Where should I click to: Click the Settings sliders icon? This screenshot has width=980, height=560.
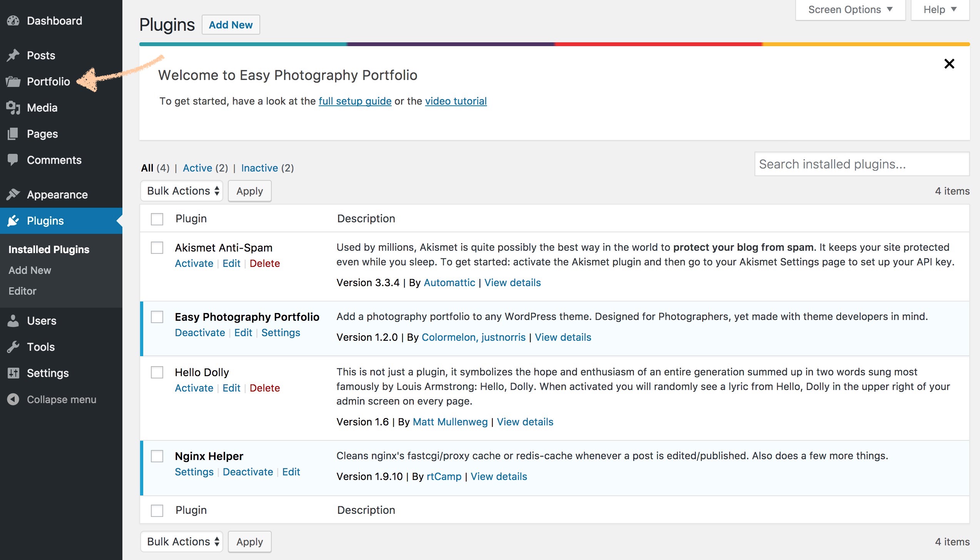point(13,373)
